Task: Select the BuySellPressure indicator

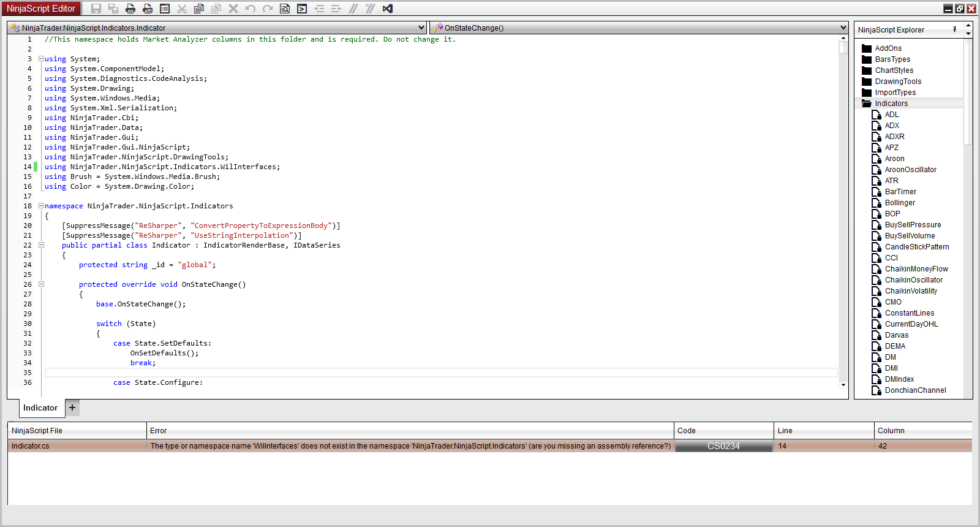Action: pyautogui.click(x=913, y=225)
